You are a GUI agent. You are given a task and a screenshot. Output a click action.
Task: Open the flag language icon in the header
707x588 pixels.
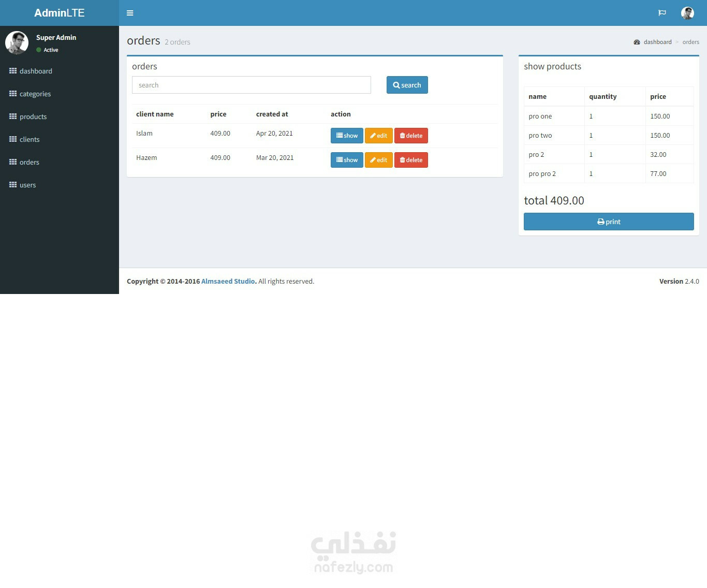[x=662, y=13]
